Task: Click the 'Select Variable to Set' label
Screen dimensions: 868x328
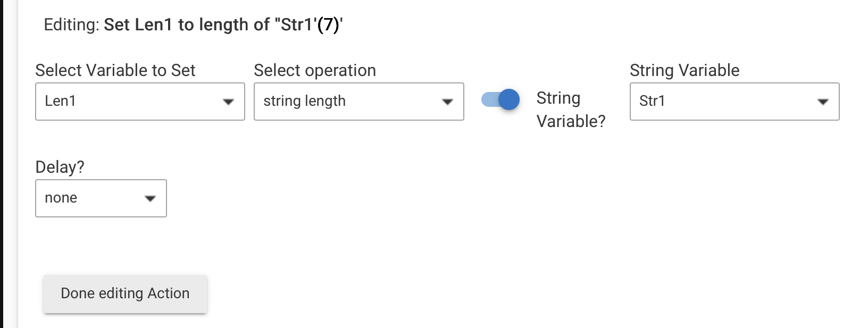Action: click(115, 70)
